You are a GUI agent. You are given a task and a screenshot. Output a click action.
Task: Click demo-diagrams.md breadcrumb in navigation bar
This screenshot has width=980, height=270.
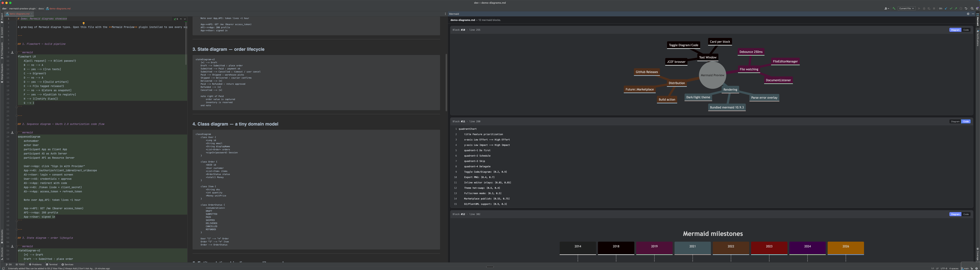click(59, 8)
